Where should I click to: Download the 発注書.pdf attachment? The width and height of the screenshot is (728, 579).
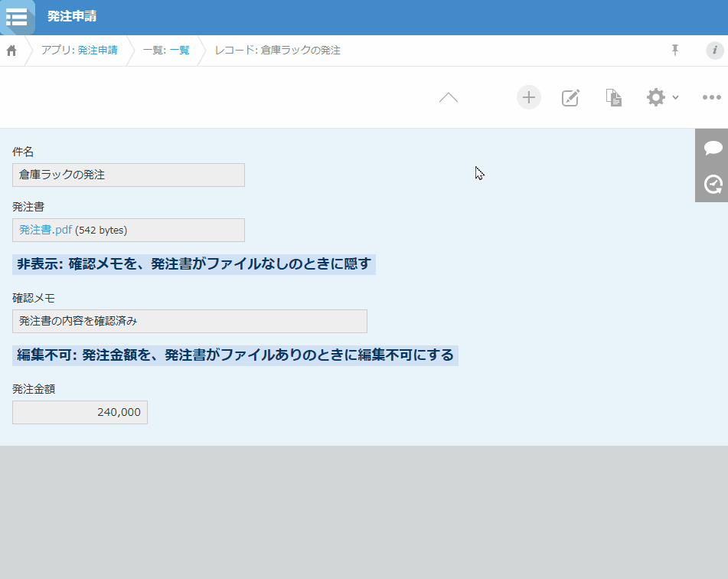pos(45,230)
